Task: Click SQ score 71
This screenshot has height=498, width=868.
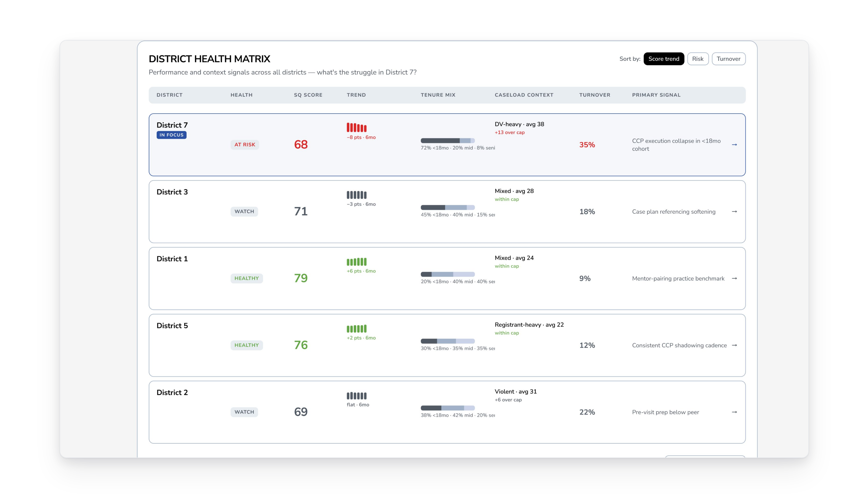Action: 301,211
